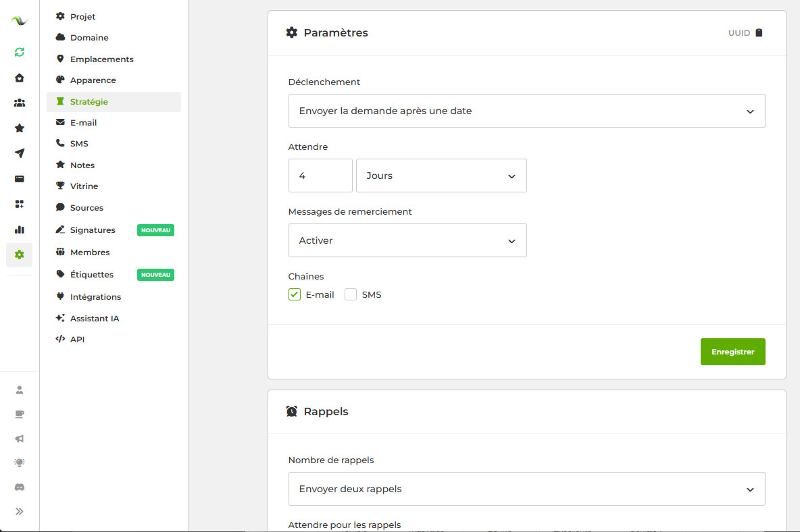This screenshot has height=532, width=800.
Task: Click the paper plane send icon
Action: point(20,153)
